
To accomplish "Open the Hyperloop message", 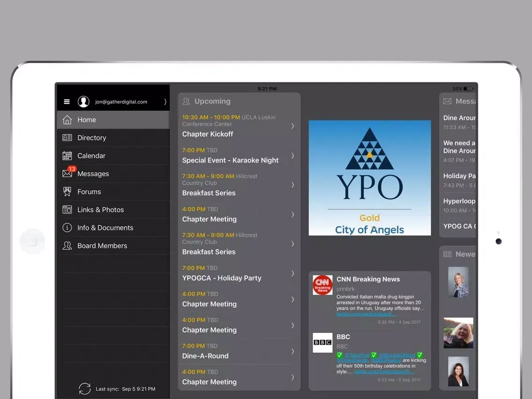I will point(459,205).
